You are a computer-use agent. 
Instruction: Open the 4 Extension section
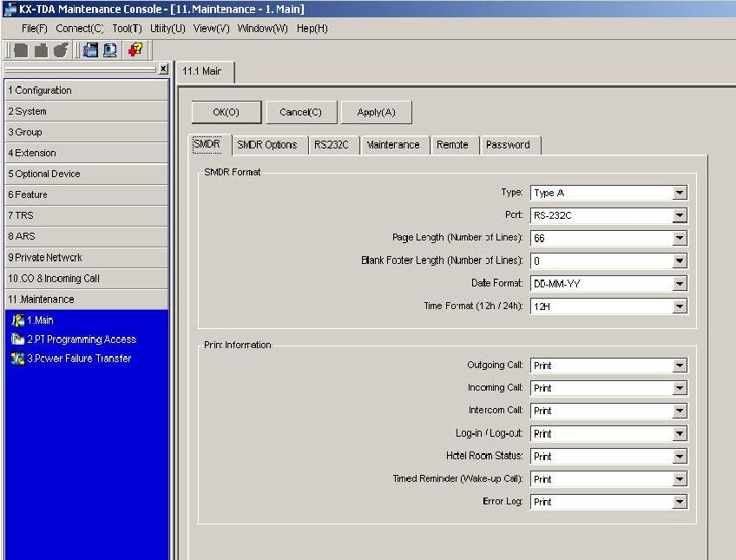[x=87, y=153]
